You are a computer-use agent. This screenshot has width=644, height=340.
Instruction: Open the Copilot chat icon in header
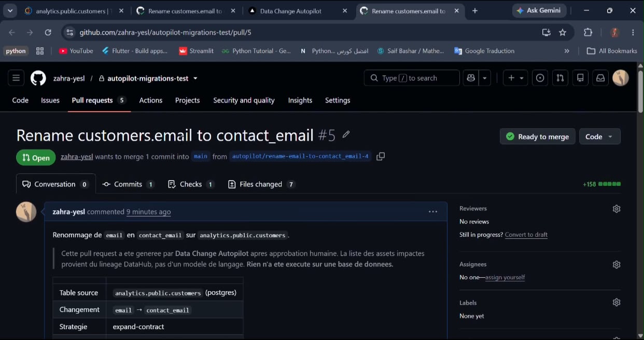471,78
